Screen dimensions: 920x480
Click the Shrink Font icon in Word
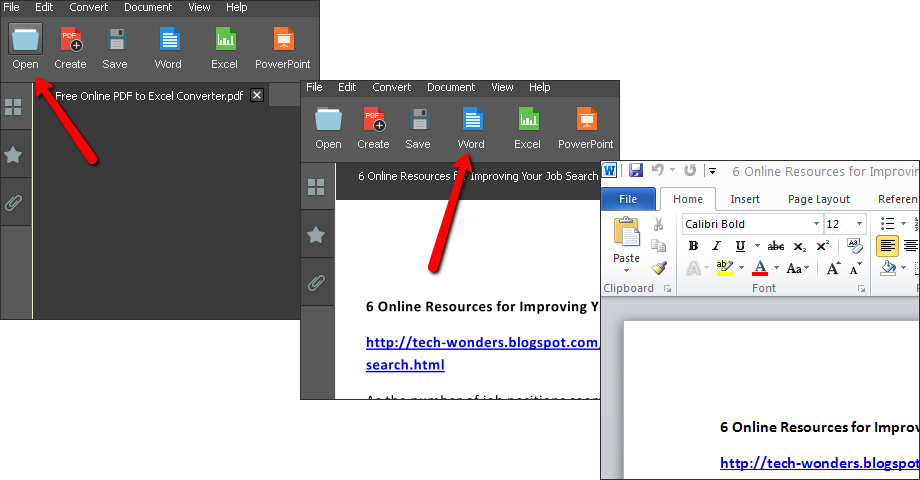(855, 269)
